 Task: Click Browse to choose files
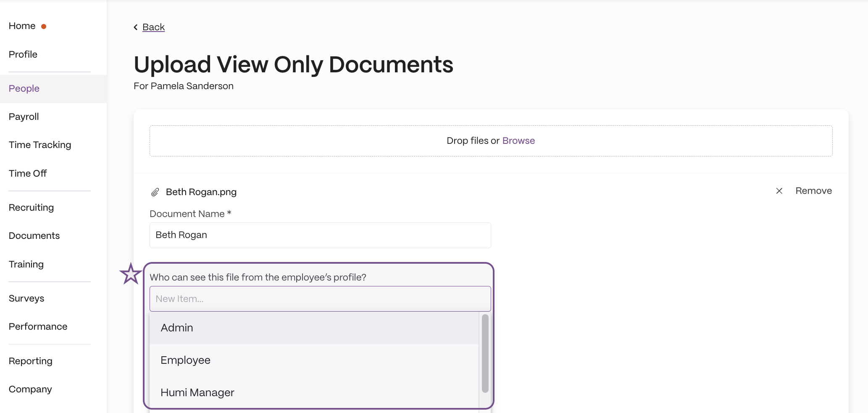pos(518,141)
